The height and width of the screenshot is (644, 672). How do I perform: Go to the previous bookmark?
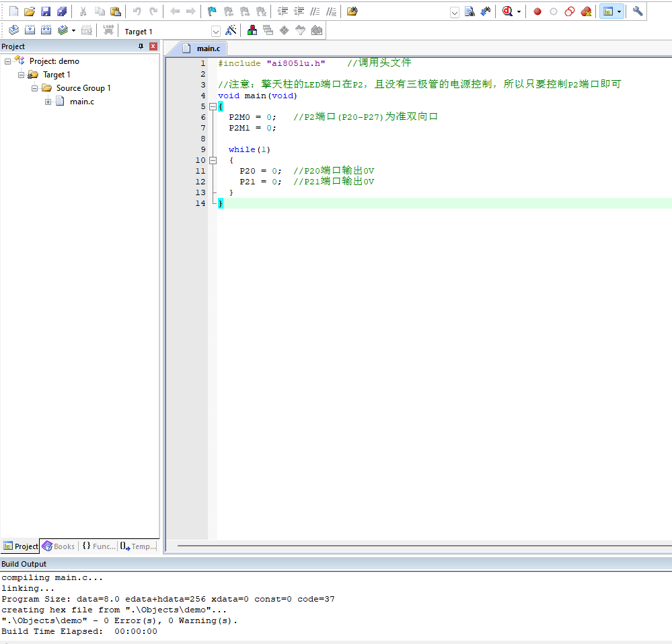point(229,11)
